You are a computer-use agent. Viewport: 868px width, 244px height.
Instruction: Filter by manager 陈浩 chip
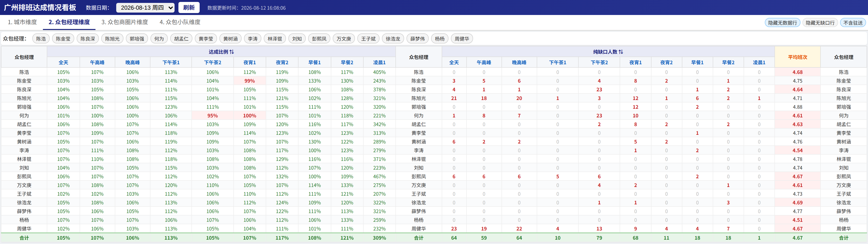click(41, 38)
